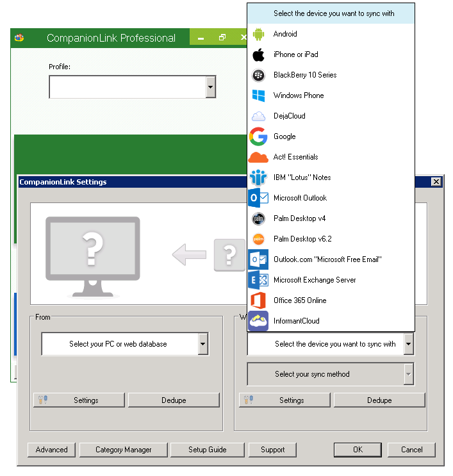Image resolution: width=453 pixels, height=476 pixels.
Task: Click the Apple logo icon
Action: pyautogui.click(x=258, y=54)
